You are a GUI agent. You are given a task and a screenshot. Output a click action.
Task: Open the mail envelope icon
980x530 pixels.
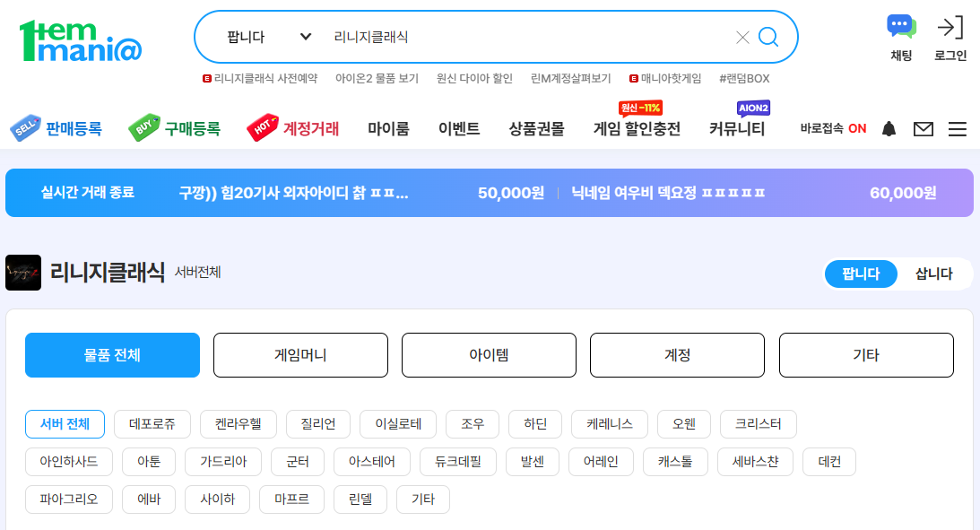click(924, 129)
